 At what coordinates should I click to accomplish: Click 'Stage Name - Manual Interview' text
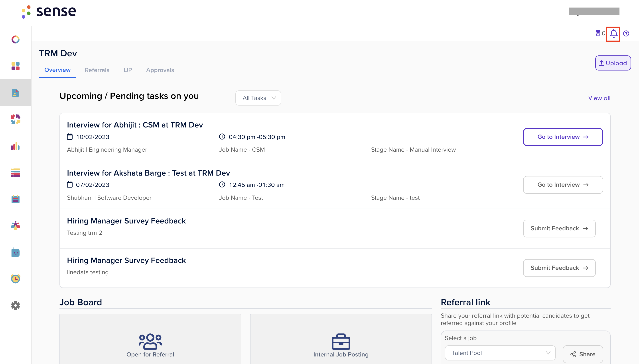pyautogui.click(x=413, y=149)
